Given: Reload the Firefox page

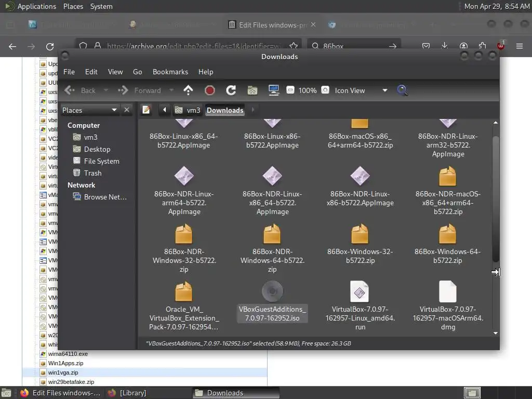Looking at the screenshot, I should [50, 46].
